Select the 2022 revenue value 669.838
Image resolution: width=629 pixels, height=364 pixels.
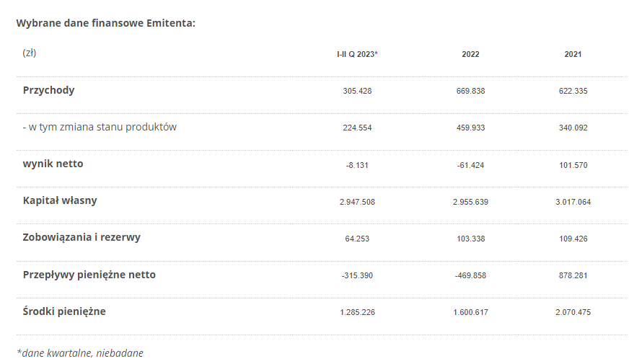470,92
